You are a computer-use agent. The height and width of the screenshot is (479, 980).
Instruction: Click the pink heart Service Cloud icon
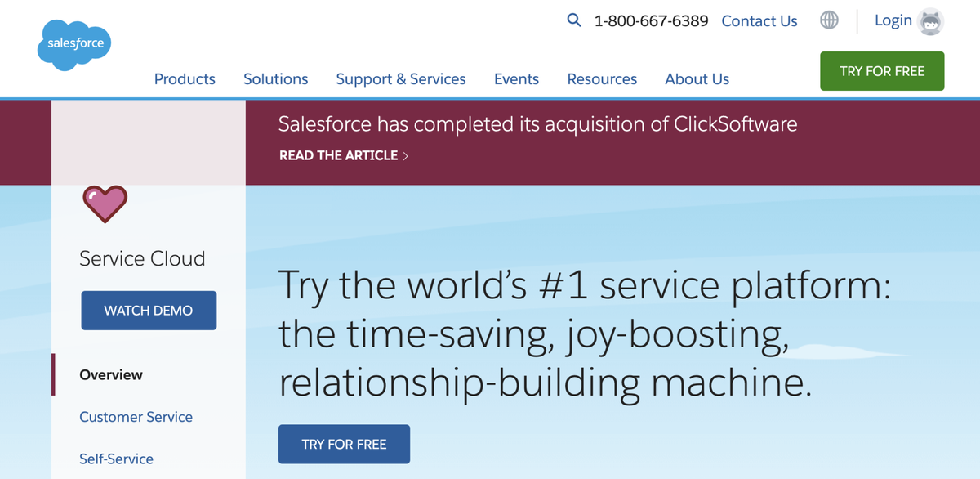pyautogui.click(x=105, y=204)
